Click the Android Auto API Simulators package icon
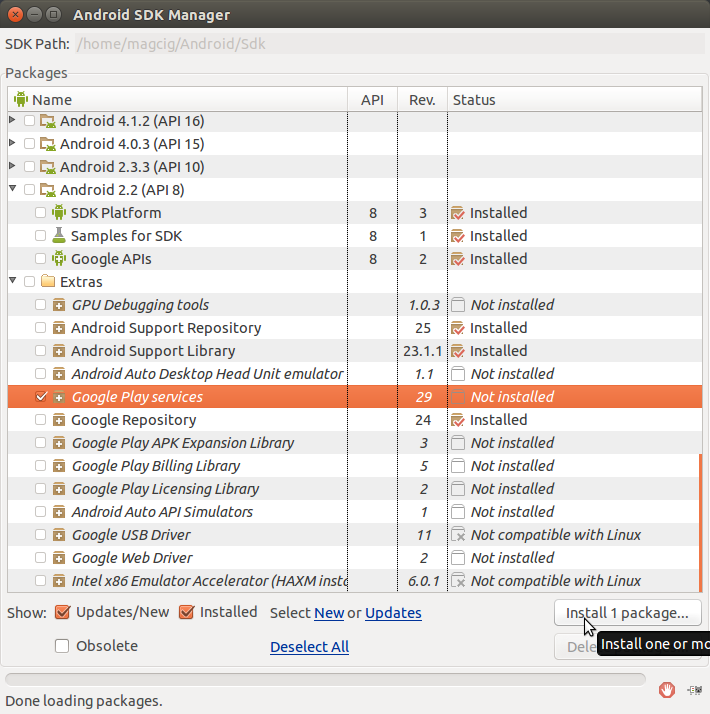Image resolution: width=710 pixels, height=714 pixels. (x=59, y=512)
